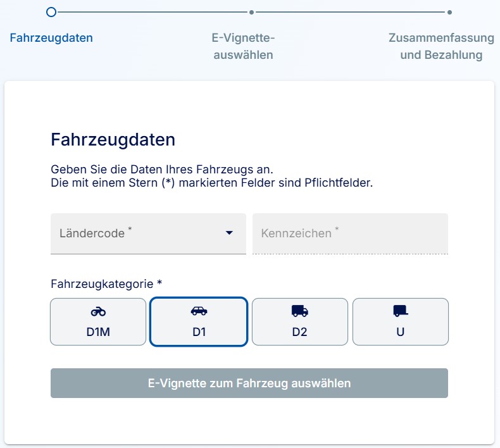Click the large Fahrzeugdaten form heading
500x448 pixels.
(113, 140)
